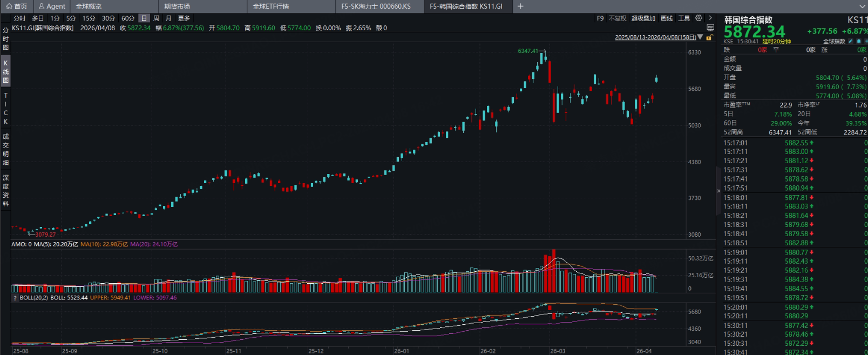Viewport: 868px width, 355px height.
Task: Open the 工具 tools menu
Action: [684, 18]
